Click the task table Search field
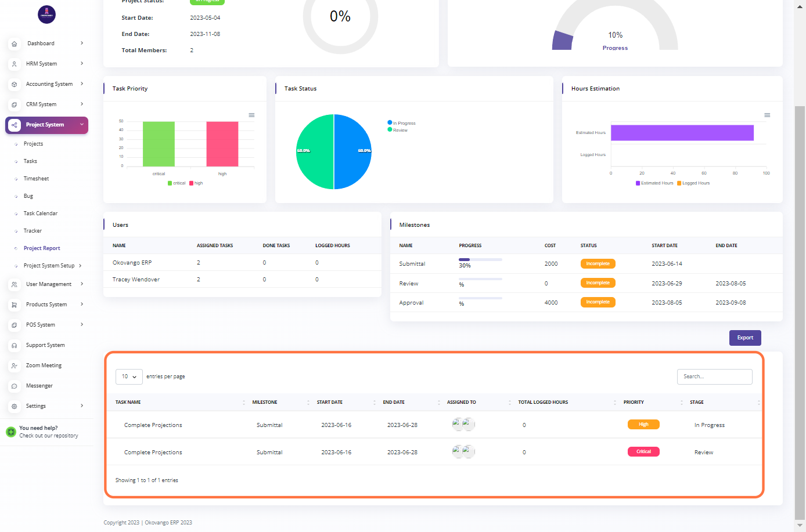Image resolution: width=806 pixels, height=532 pixels. point(714,377)
